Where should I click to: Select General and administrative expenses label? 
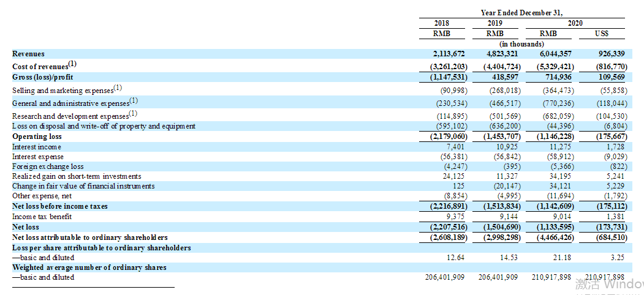75,103
